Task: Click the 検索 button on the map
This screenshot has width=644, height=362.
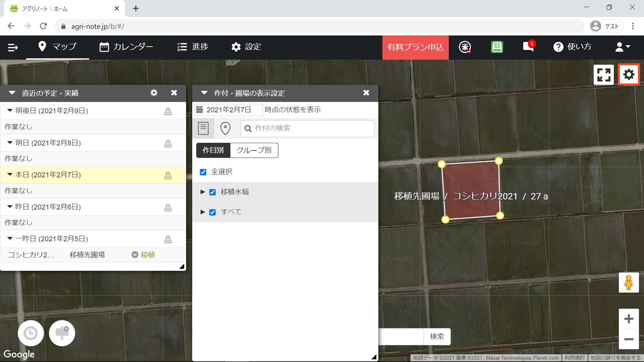Action: pos(437,337)
